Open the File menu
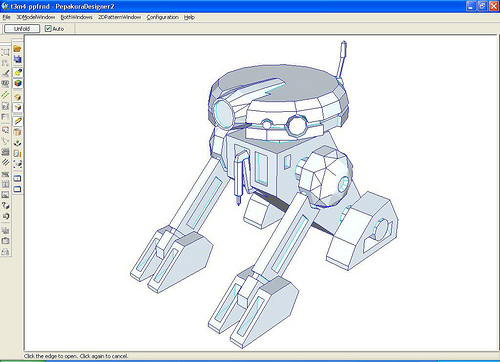The width and height of the screenshot is (500, 362). pos(6,17)
